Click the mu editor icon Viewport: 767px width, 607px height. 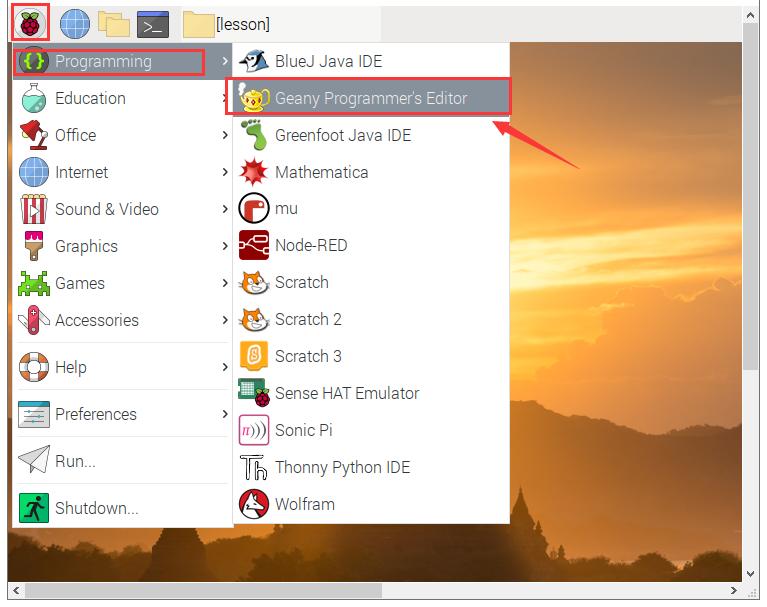(254, 208)
